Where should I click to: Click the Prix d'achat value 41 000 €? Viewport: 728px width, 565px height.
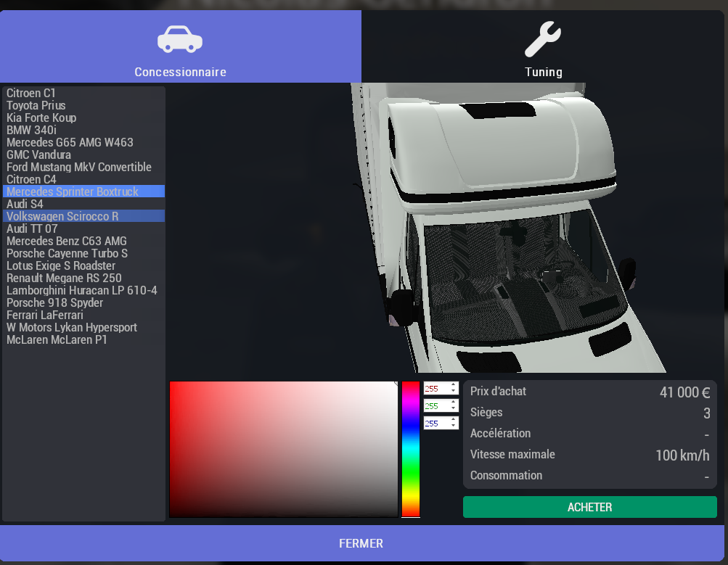point(685,392)
